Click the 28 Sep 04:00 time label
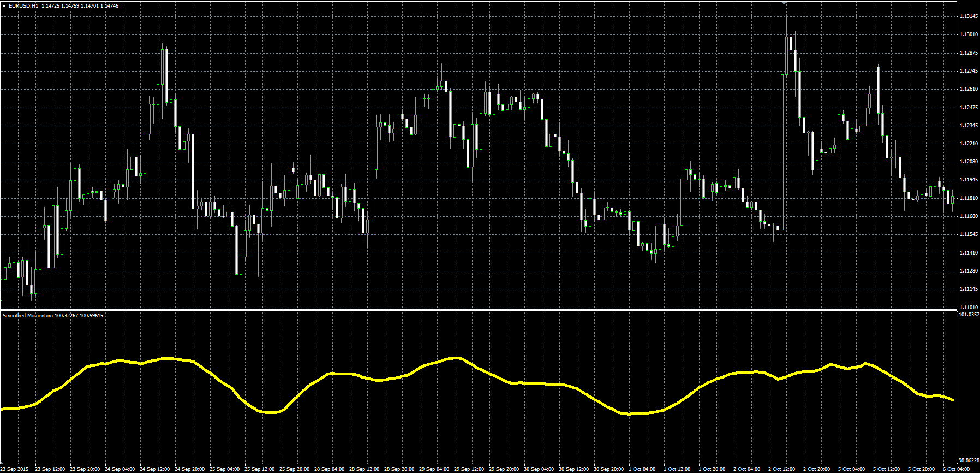 pyautogui.click(x=330, y=469)
